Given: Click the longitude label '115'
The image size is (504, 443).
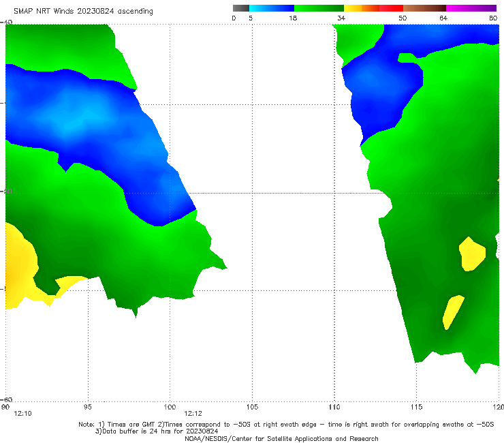Looking at the screenshot, I should [x=417, y=408].
